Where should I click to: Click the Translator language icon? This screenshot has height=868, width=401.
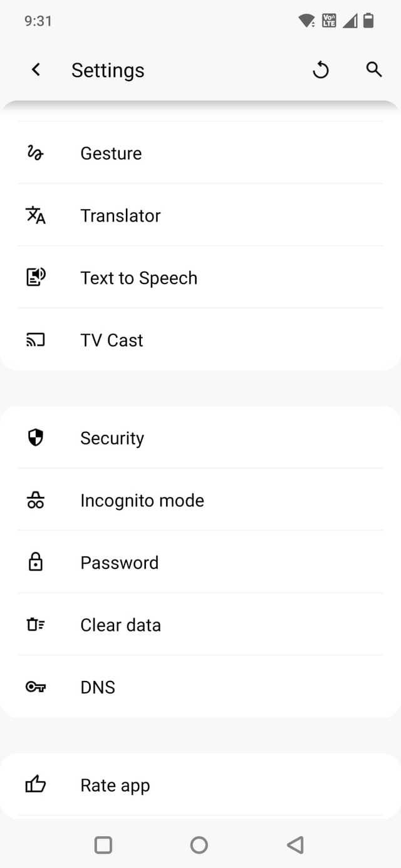(36, 215)
